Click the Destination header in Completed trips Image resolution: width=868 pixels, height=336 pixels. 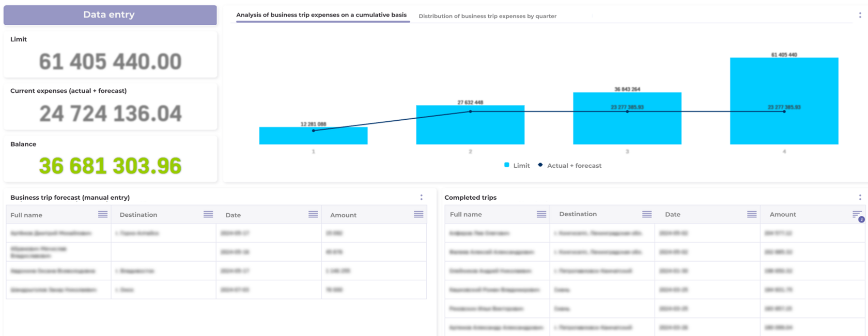578,214
